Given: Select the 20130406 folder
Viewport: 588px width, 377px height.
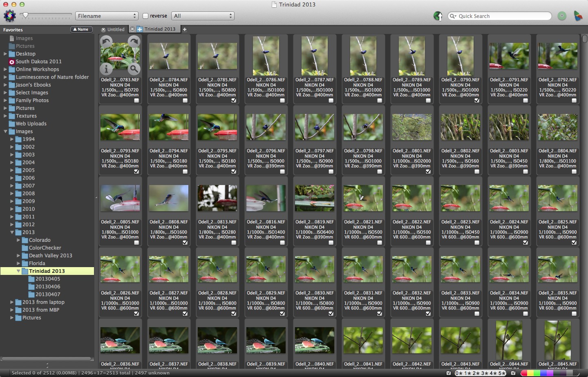Looking at the screenshot, I should (48, 287).
